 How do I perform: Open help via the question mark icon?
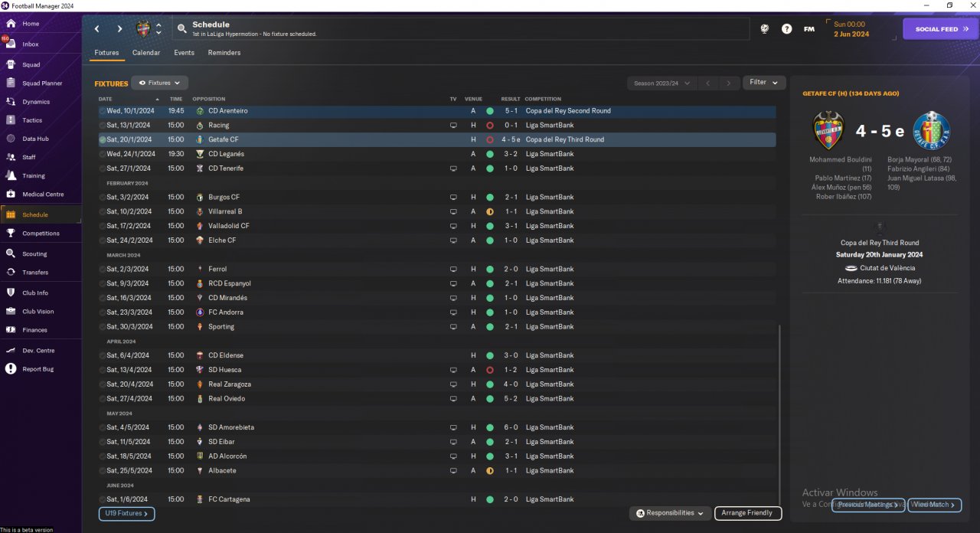point(786,29)
